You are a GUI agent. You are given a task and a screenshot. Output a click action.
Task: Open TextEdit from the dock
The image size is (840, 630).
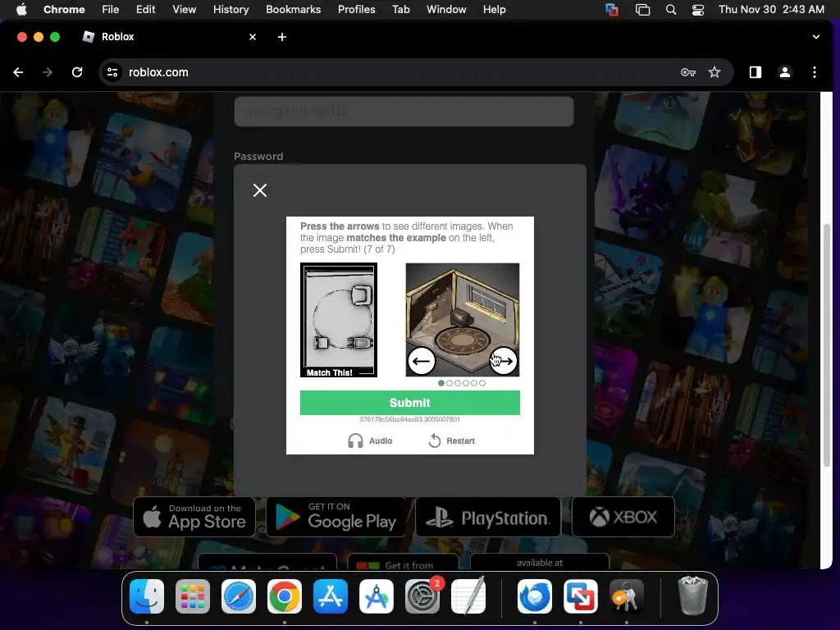(x=468, y=596)
